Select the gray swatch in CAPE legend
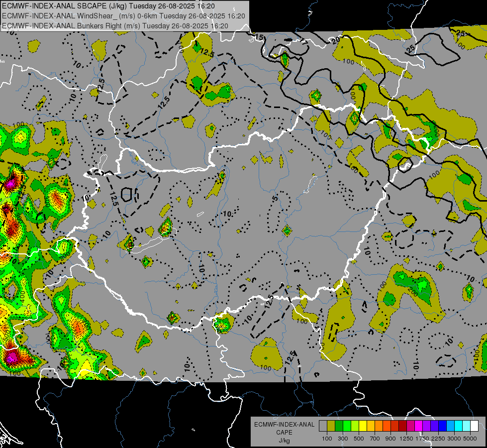The width and height of the screenshot is (487, 448). (x=323, y=426)
